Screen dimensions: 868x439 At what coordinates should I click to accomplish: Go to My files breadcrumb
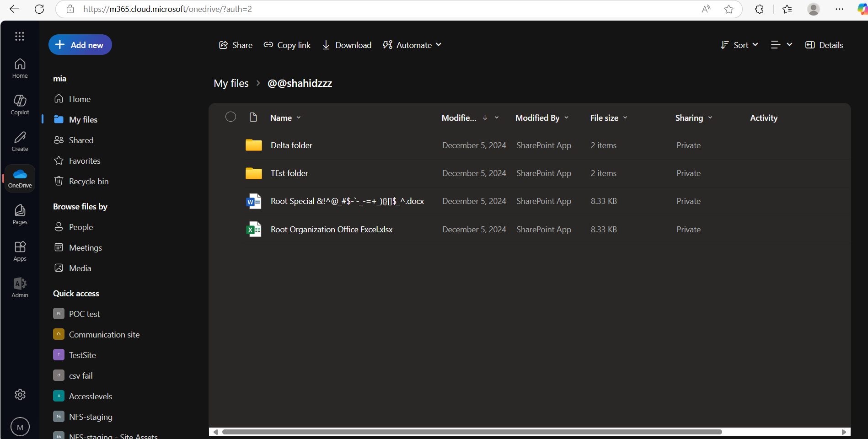(x=231, y=83)
